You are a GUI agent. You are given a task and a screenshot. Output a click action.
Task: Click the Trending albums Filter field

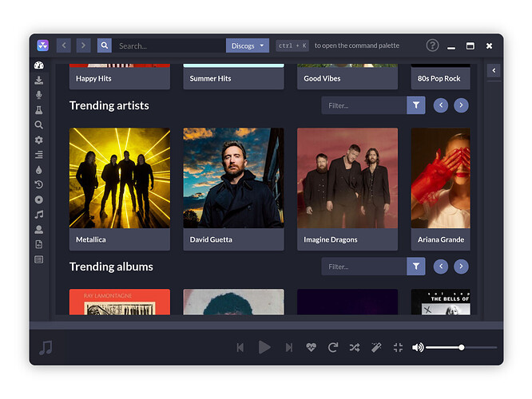click(364, 266)
